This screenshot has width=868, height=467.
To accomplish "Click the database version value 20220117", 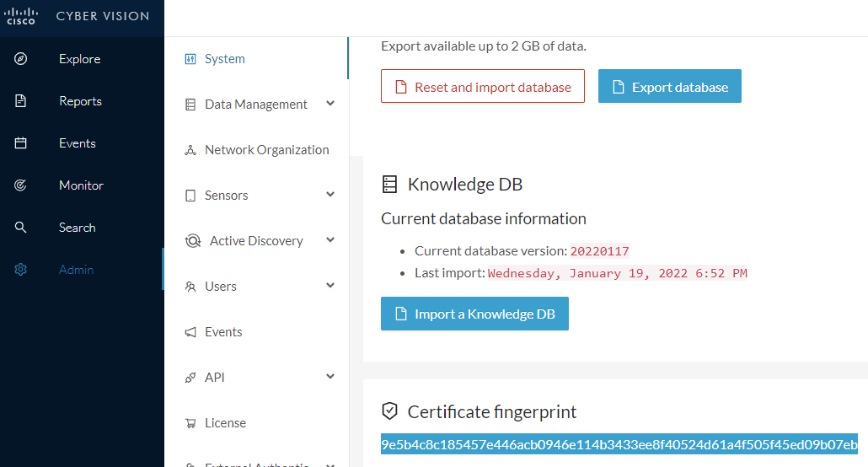I will coord(599,251).
